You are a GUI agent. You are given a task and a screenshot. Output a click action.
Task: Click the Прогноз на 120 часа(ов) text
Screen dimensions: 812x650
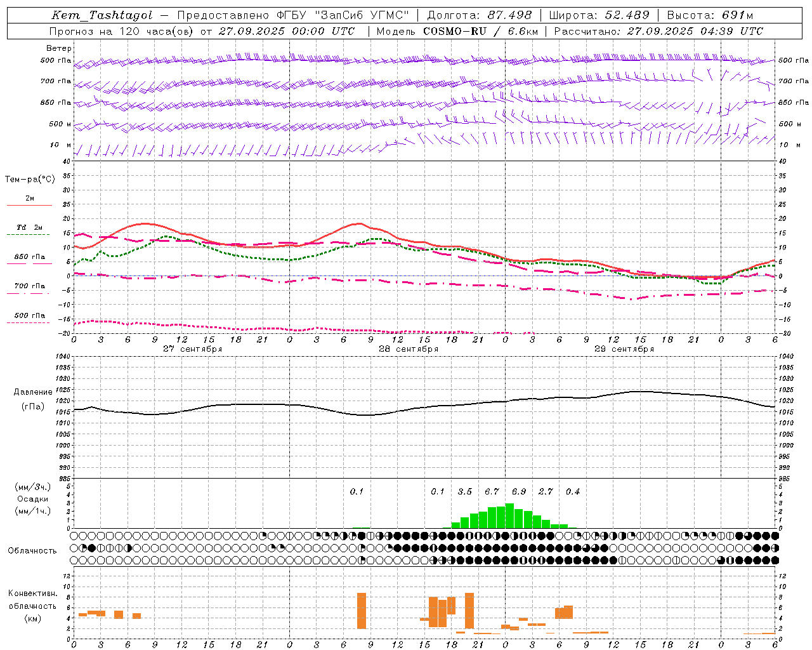[x=122, y=31]
